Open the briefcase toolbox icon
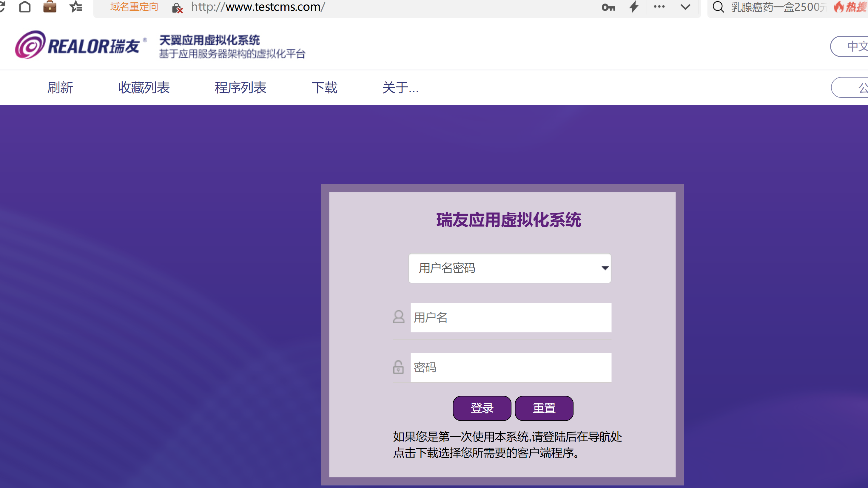This screenshot has height=488, width=868. click(x=50, y=6)
